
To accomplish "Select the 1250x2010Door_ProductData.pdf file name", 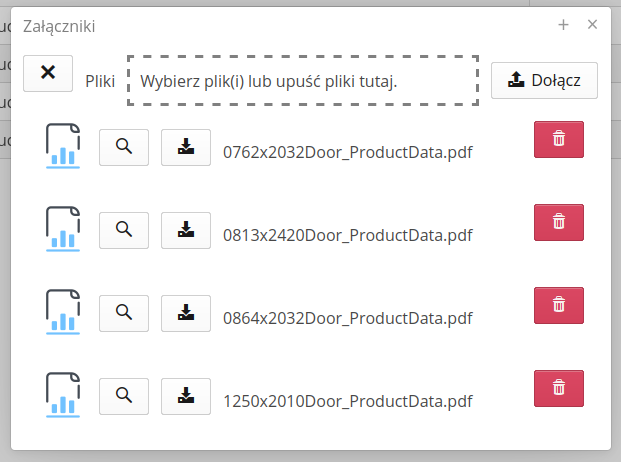I will point(347,402).
